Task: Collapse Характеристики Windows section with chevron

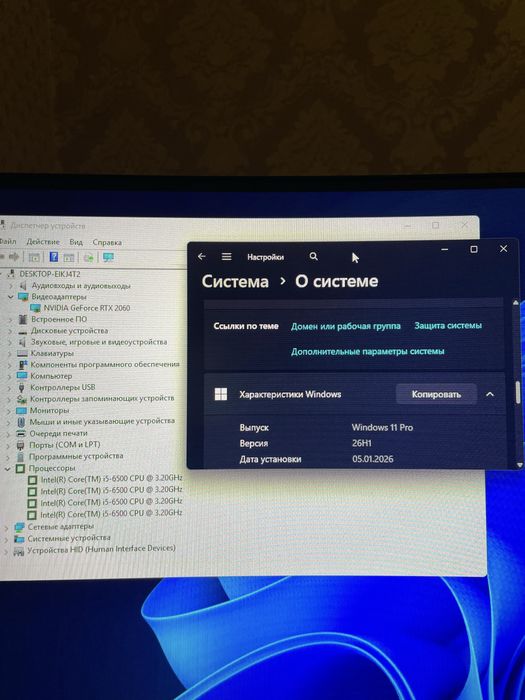Action: (x=490, y=394)
